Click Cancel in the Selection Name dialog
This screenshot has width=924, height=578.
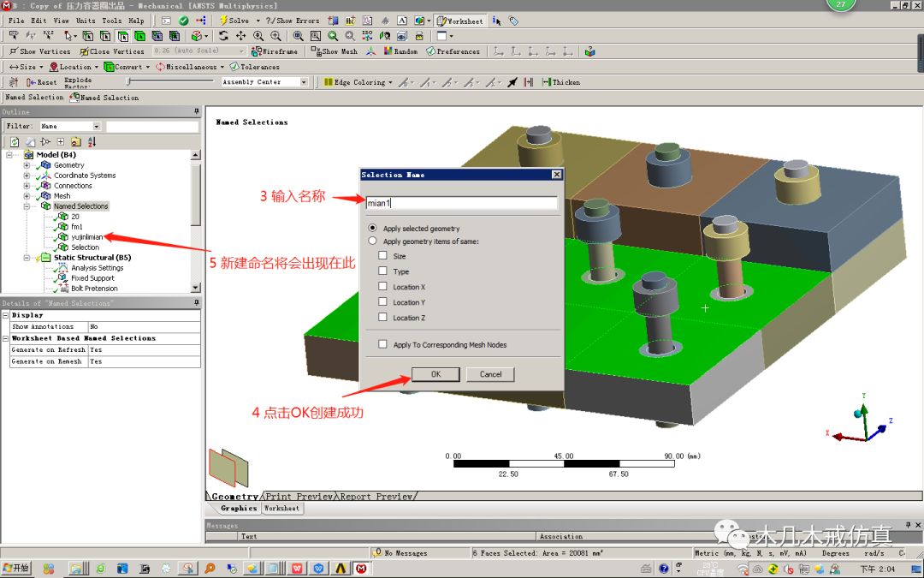[x=493, y=374]
